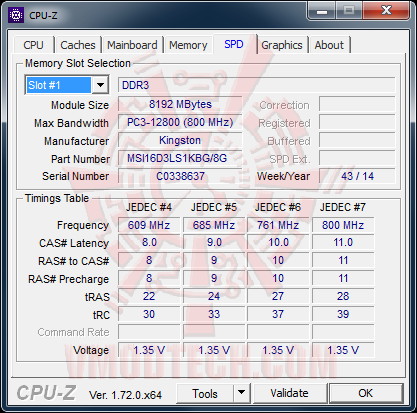
Task: Click the Serial Number C0338637
Action: click(180, 176)
